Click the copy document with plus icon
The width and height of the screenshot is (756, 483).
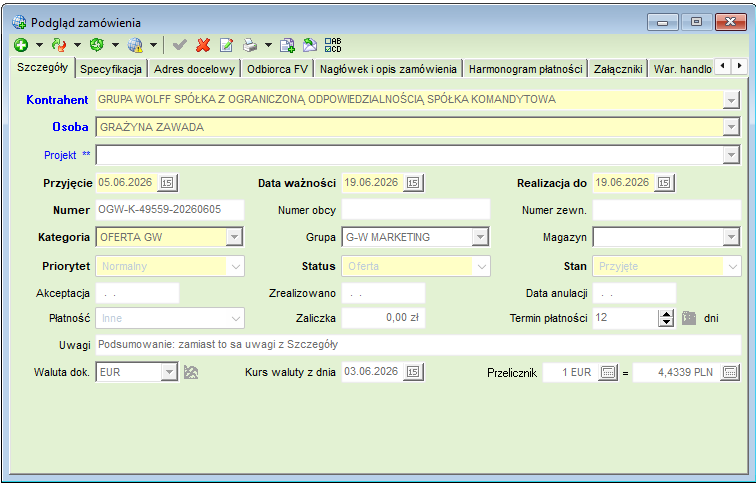(x=287, y=45)
